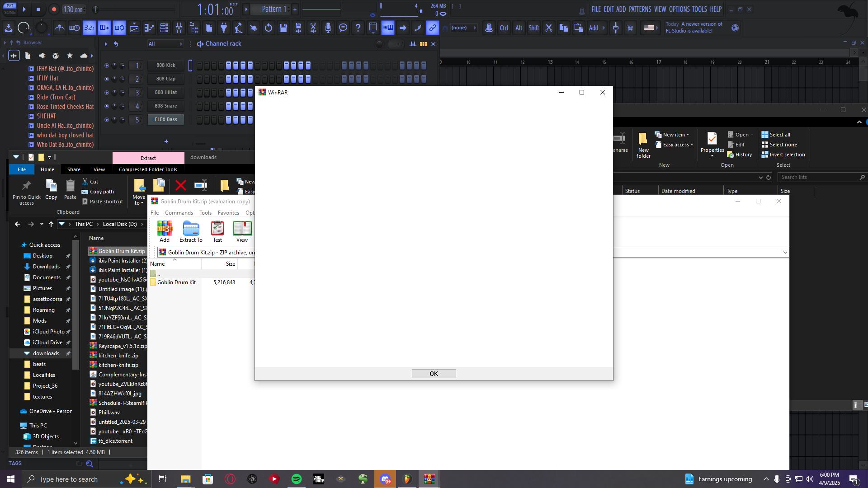Click FL Studio save project icon

tap(283, 28)
